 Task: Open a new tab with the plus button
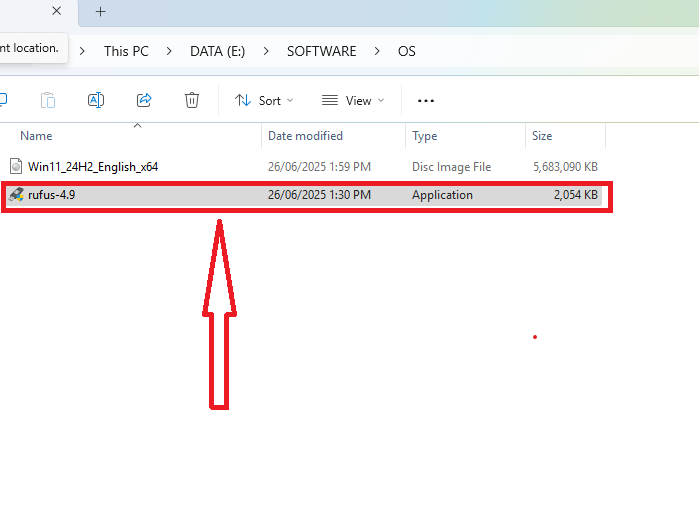pyautogui.click(x=100, y=12)
